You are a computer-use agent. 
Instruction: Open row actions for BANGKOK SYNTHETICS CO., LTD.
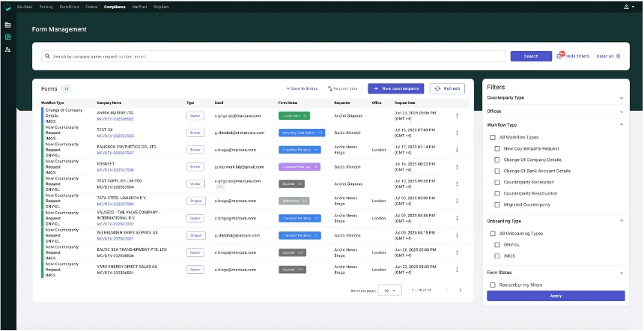[x=457, y=150]
